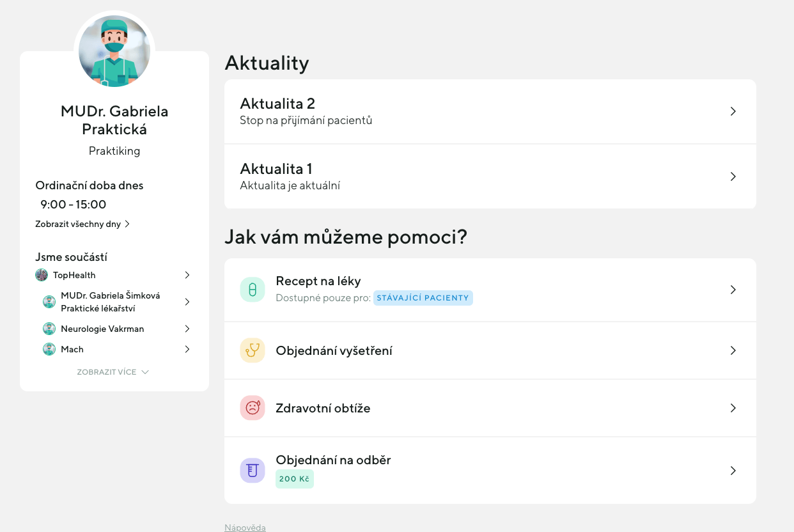Open the arrow next to TopHealth
The height and width of the screenshot is (532, 794).
pyautogui.click(x=187, y=275)
